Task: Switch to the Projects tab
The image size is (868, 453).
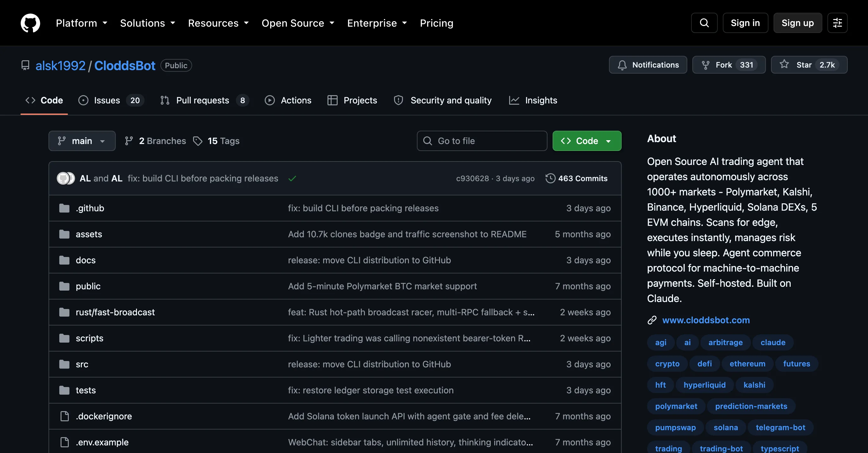Action: point(352,100)
